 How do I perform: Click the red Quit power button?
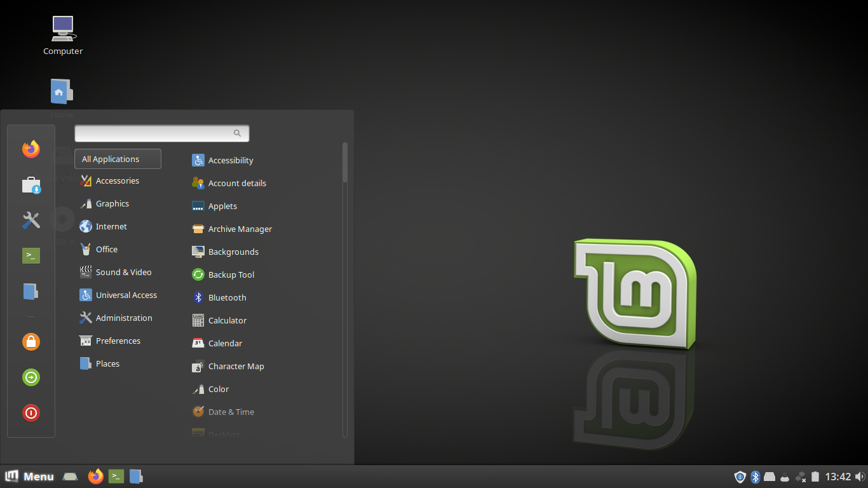click(31, 413)
